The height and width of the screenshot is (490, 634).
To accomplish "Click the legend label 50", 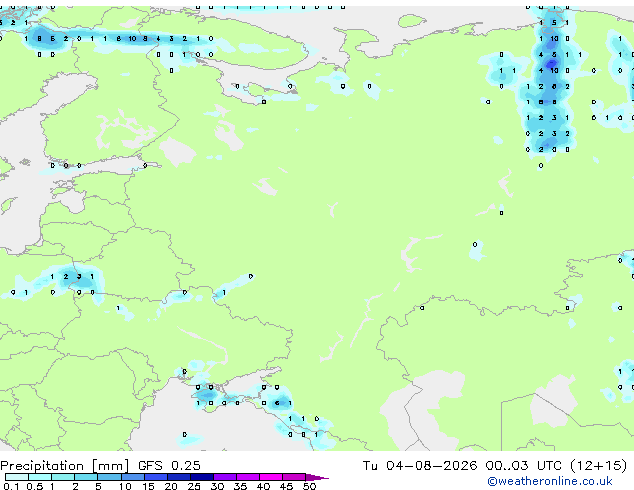I will (309, 486).
